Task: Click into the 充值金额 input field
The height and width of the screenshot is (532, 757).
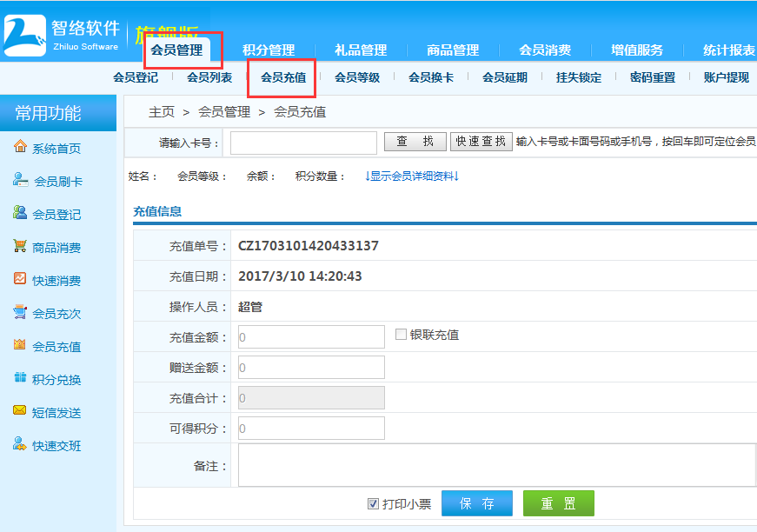Action: click(x=311, y=336)
